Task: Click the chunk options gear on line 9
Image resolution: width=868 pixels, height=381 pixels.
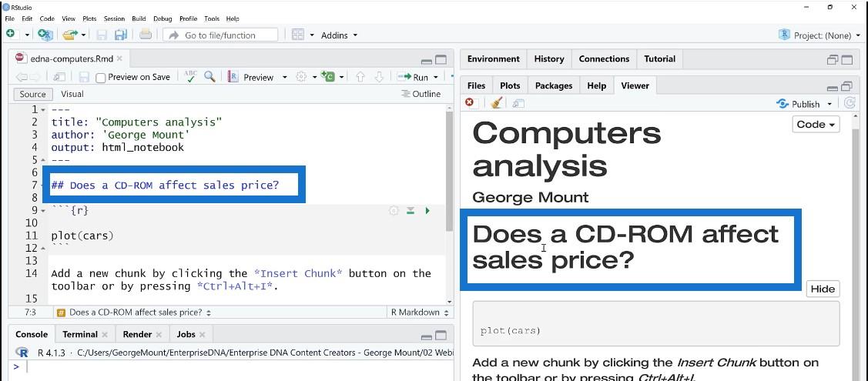Action: (394, 211)
